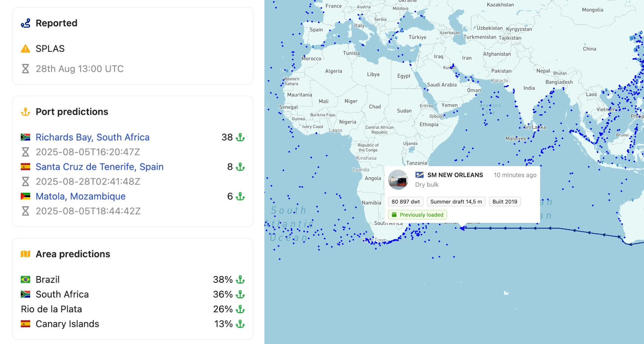The width and height of the screenshot is (644, 344).
Task: Click the Port predictions anchor icon
Action: pos(25,112)
